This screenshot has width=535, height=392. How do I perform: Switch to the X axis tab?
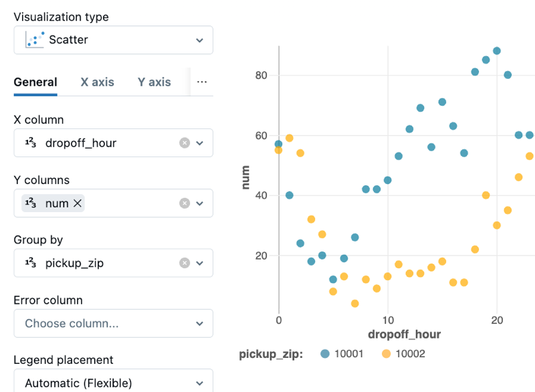98,82
